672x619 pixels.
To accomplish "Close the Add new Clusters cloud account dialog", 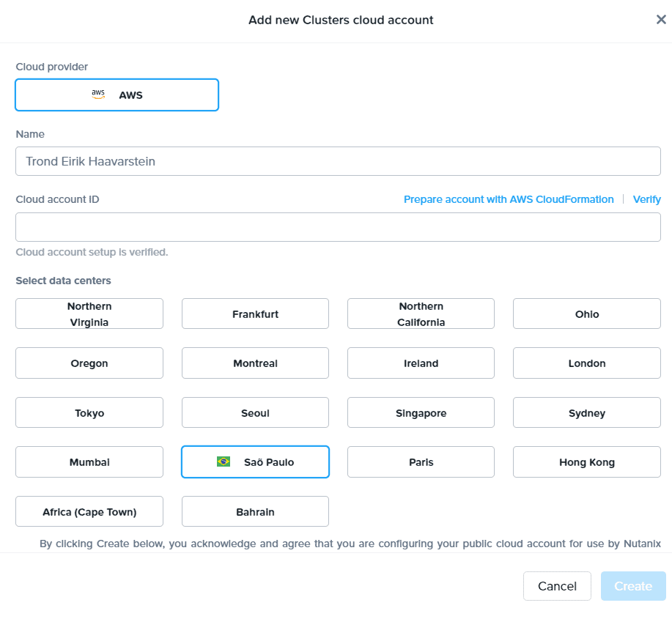I will point(661,19).
